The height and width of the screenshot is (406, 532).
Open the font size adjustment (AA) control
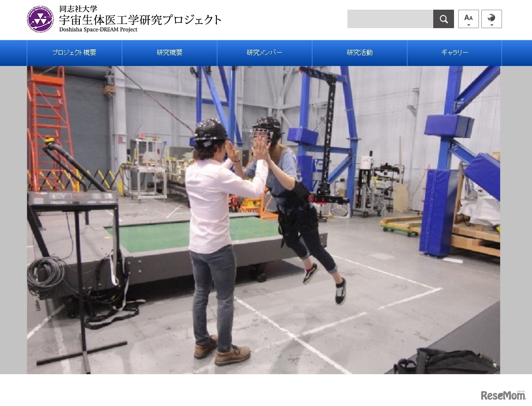coord(468,17)
